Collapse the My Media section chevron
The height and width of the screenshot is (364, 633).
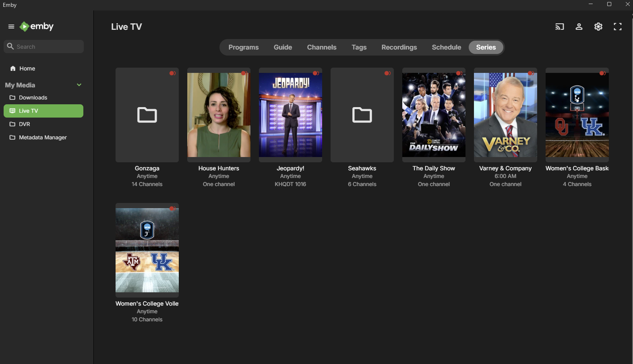(79, 85)
